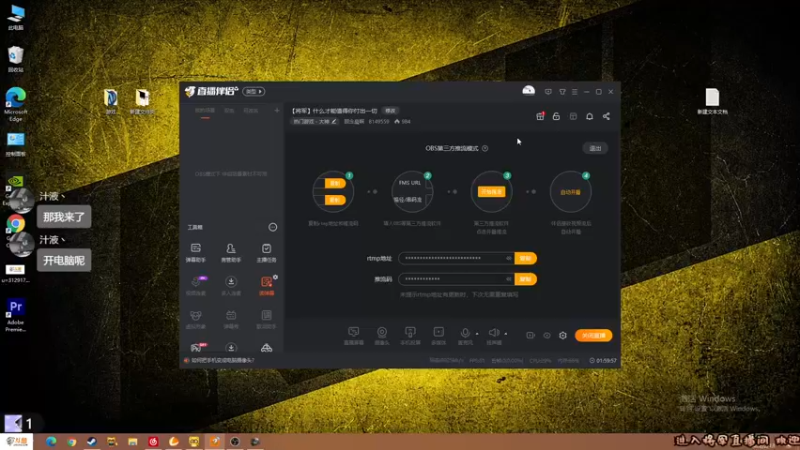Open the hamburger menu in title bar
This screenshot has width=800, height=450.
[574, 92]
